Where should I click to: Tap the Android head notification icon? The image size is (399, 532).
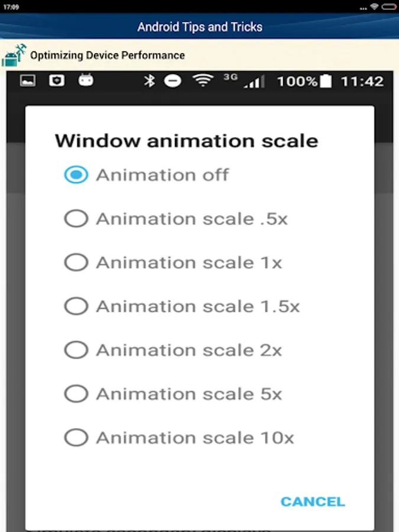click(x=86, y=80)
